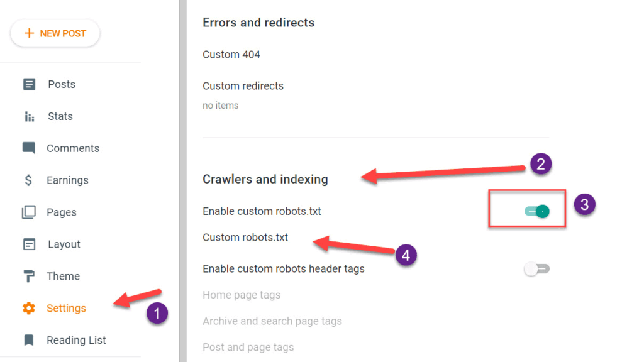Click the greyed Home page tags option

coord(241,295)
